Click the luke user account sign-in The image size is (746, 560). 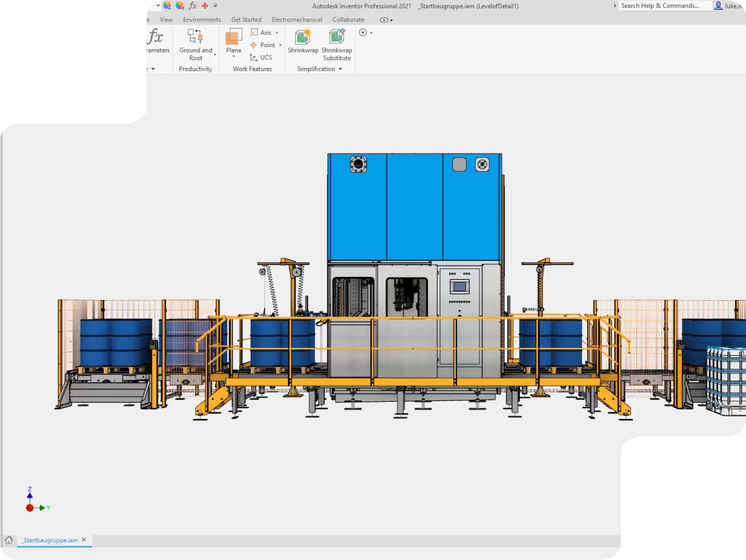coord(729,5)
